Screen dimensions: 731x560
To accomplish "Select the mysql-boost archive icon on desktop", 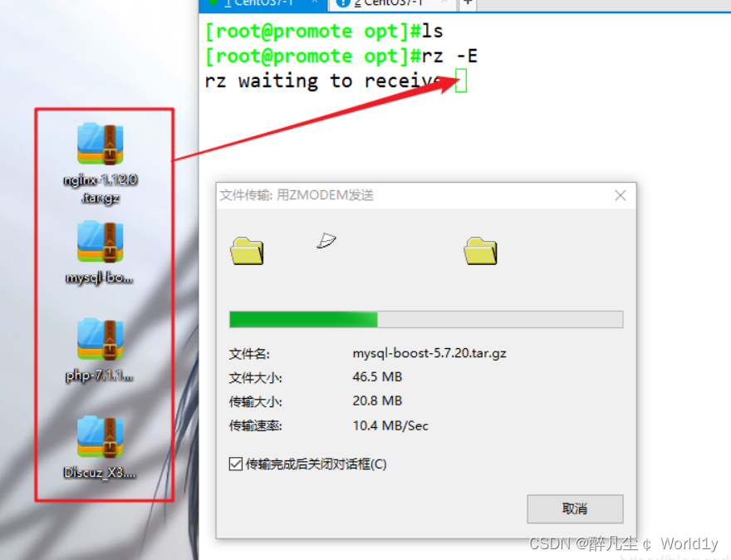I will click(x=101, y=253).
